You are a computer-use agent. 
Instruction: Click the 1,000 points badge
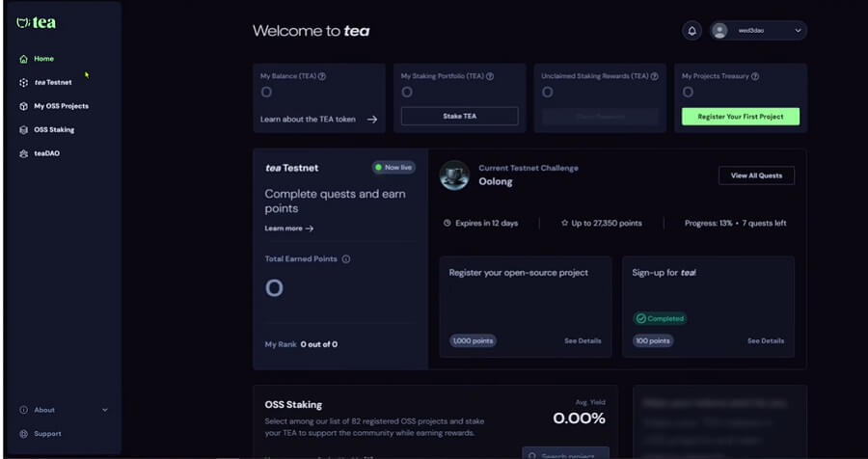click(473, 341)
